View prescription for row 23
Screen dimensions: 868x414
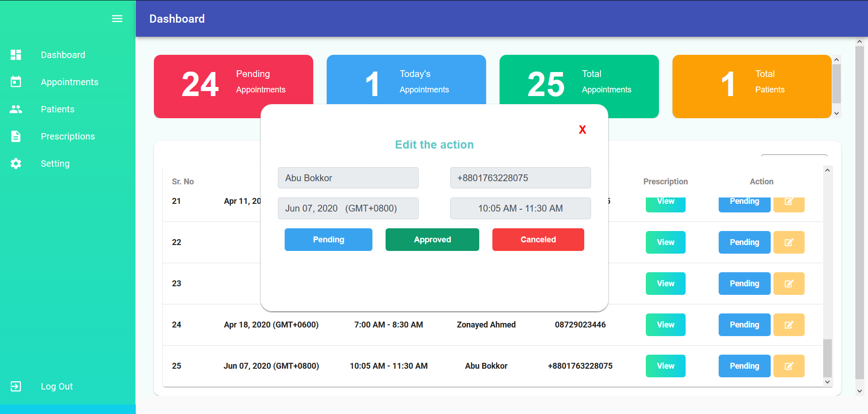pyautogui.click(x=666, y=284)
